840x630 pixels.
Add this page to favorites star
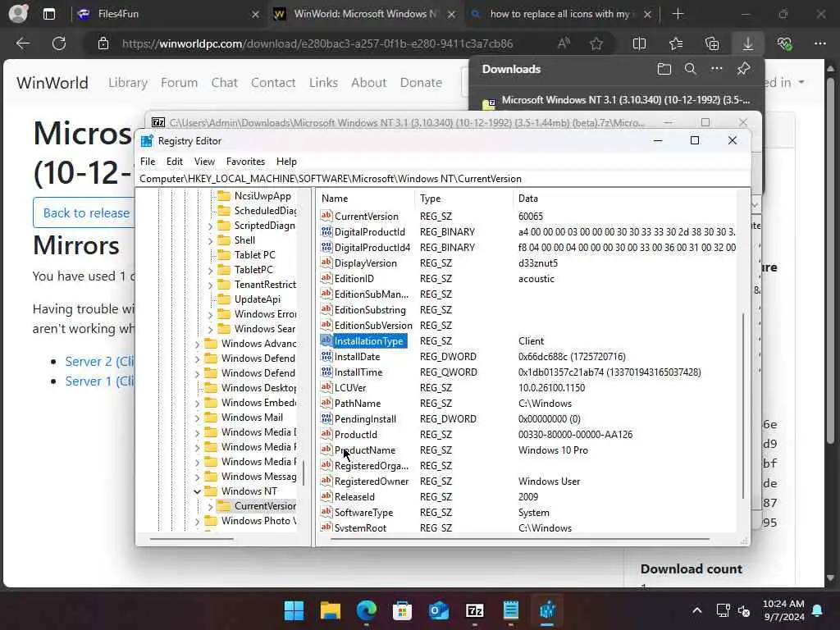596,43
